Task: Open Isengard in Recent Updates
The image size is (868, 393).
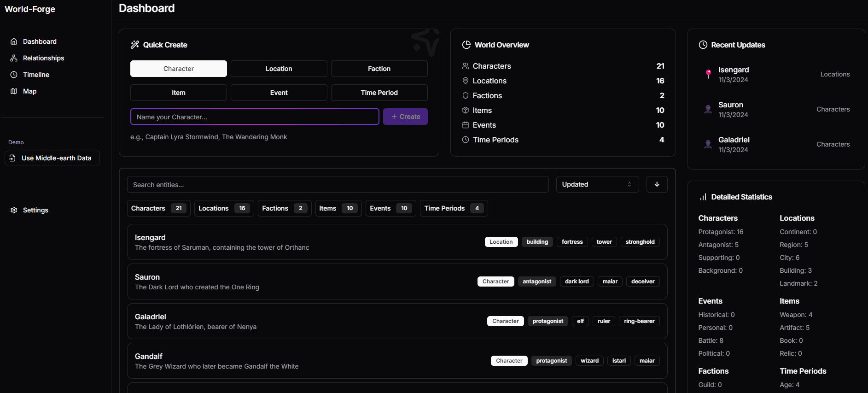Action: [x=777, y=74]
